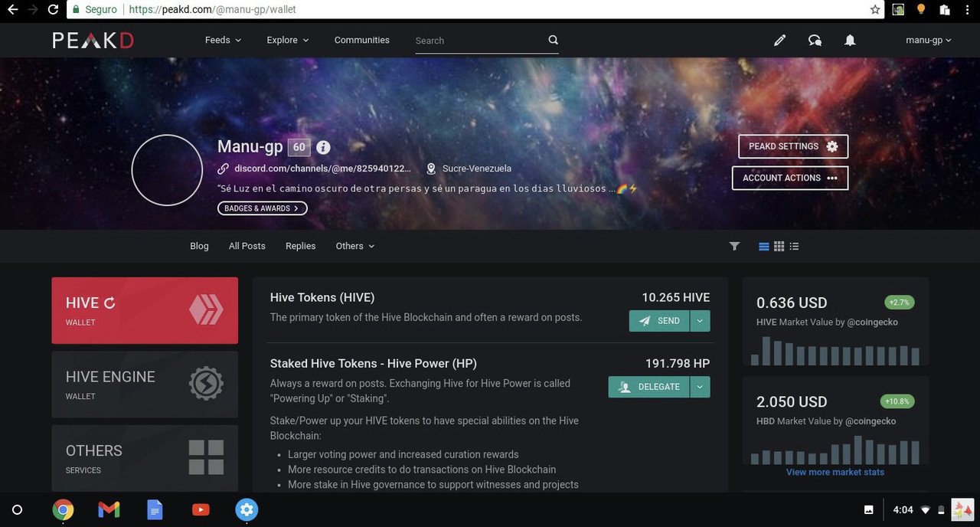Click the Seguro secure site lock indicator
Viewport: 980px width, 527px height.
coord(94,10)
